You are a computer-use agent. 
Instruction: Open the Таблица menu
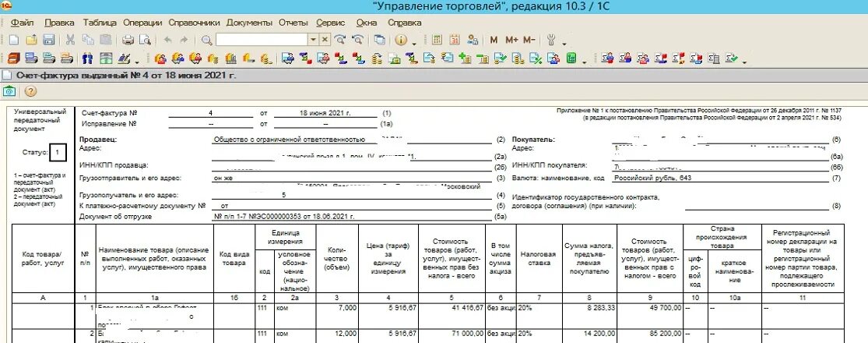(x=100, y=23)
